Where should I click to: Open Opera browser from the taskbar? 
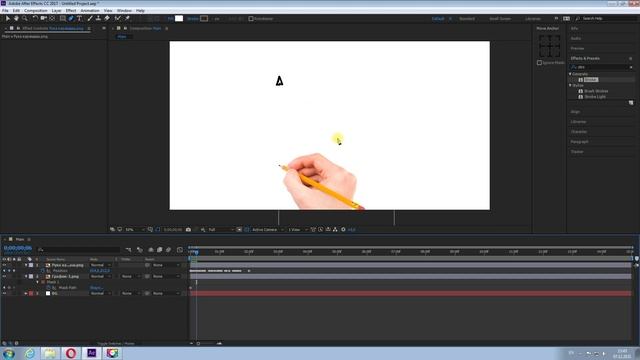71,353
